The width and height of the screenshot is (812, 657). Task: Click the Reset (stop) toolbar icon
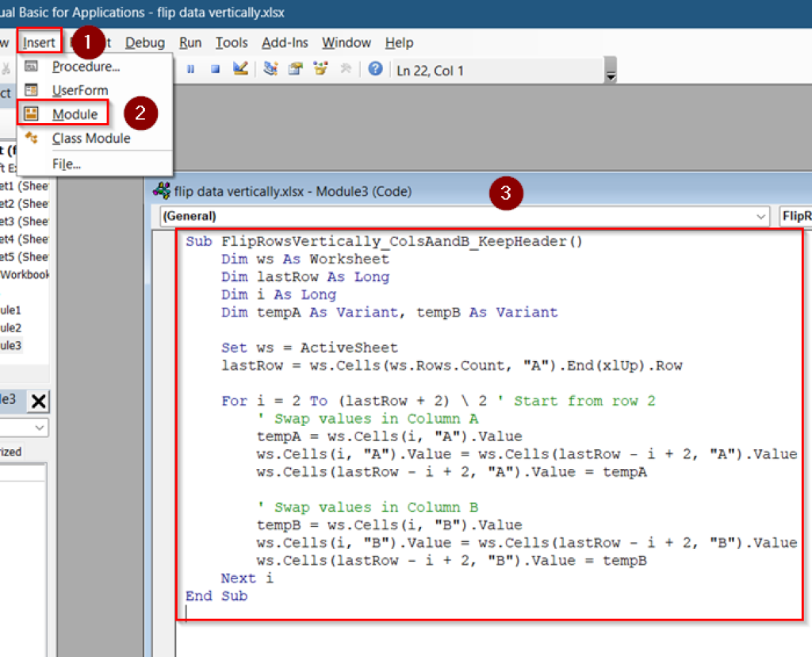tap(216, 69)
